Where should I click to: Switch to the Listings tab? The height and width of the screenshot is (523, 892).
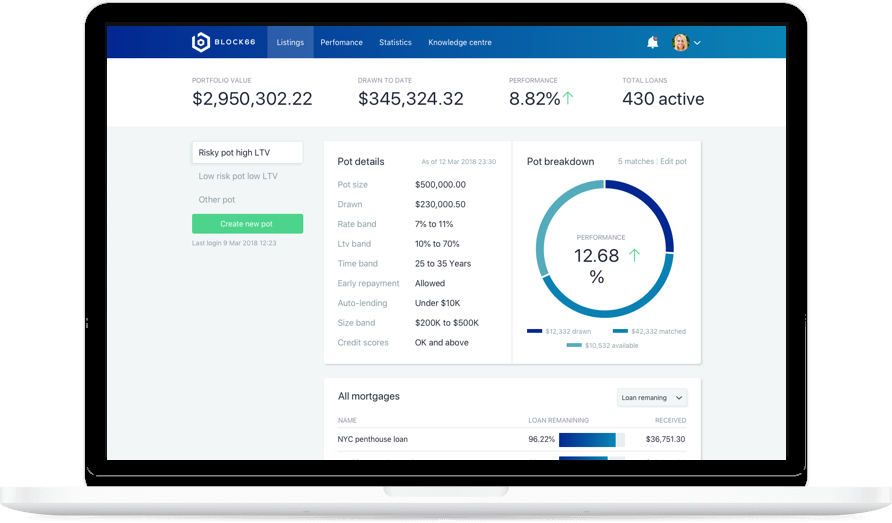point(290,42)
